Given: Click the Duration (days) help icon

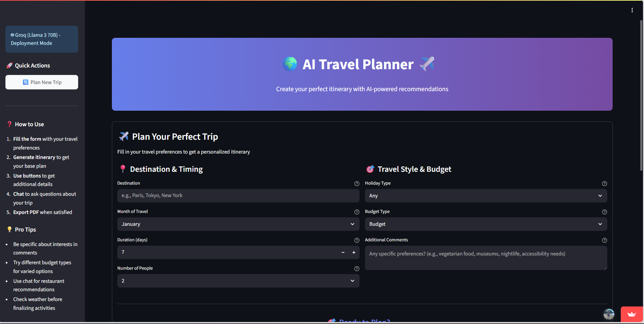Looking at the screenshot, I should (x=357, y=240).
